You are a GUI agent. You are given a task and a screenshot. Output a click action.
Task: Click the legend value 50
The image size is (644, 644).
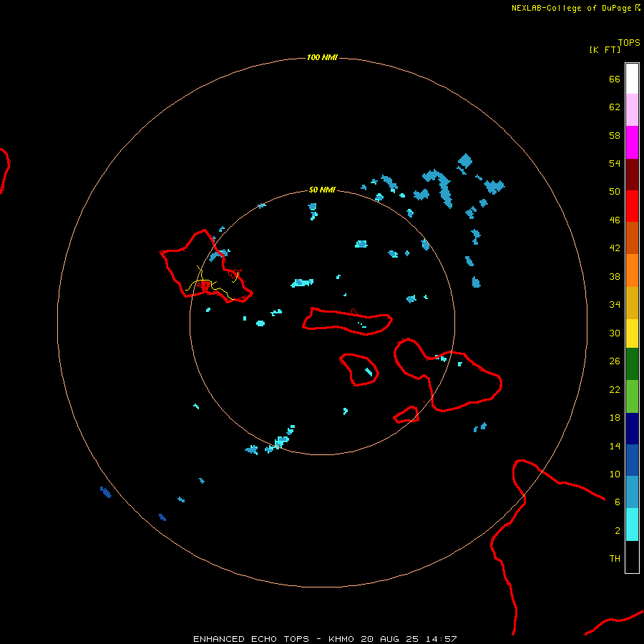click(x=615, y=192)
